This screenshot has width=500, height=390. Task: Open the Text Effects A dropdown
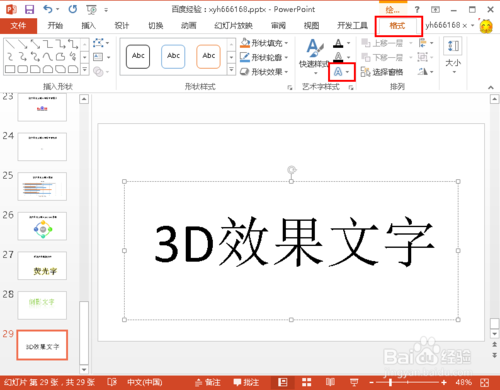click(x=342, y=72)
